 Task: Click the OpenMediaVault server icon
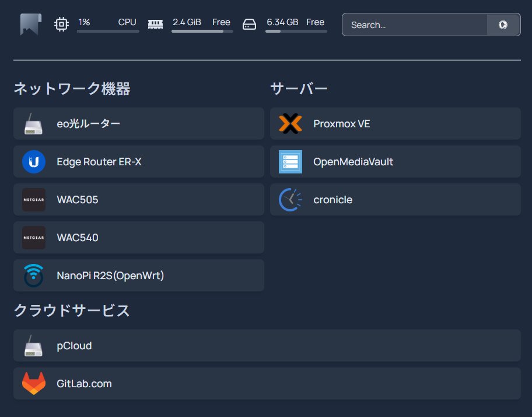pyautogui.click(x=290, y=162)
